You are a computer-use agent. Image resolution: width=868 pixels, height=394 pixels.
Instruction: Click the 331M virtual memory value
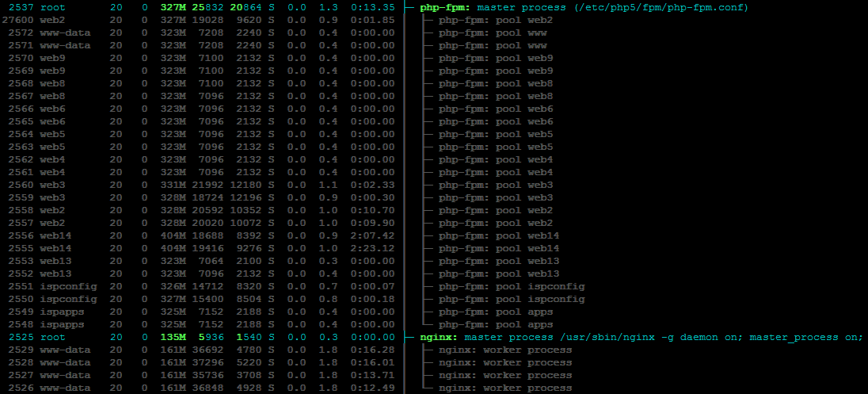[173, 185]
